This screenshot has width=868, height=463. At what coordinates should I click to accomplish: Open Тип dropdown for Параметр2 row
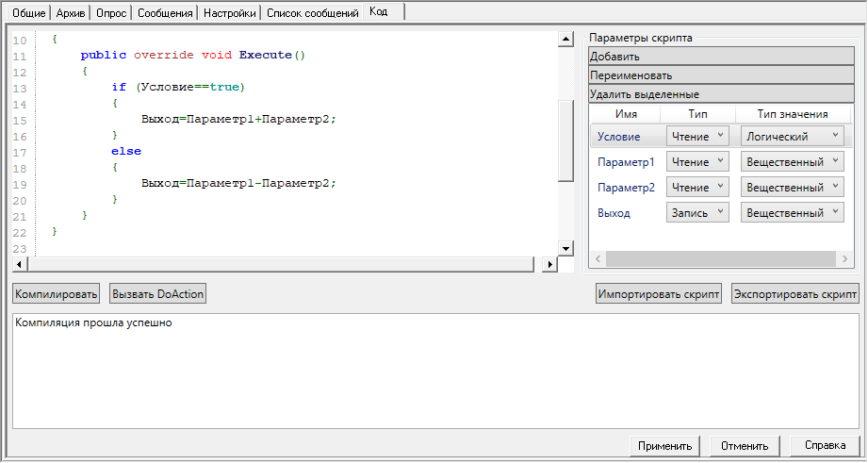tap(697, 188)
